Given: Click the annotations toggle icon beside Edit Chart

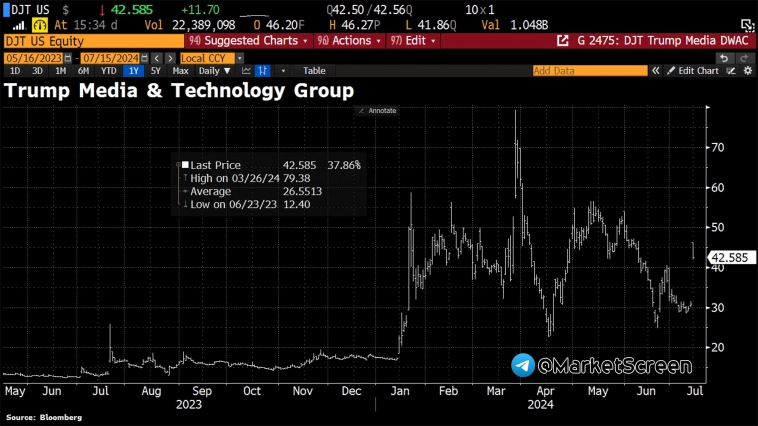Looking at the screenshot, I should tap(731, 71).
